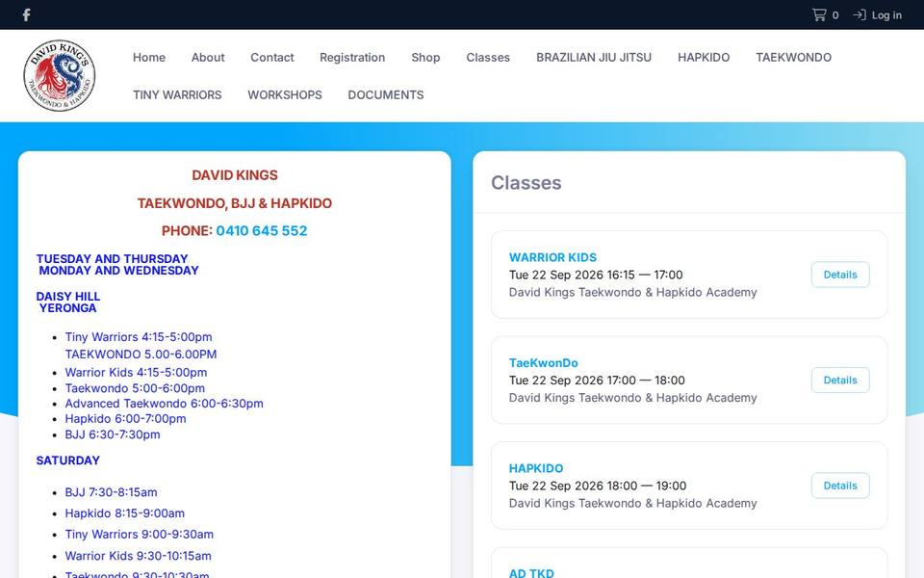Viewport: 924px width, 578px height.
Task: Open the WORKSHOPS page
Action: [285, 95]
